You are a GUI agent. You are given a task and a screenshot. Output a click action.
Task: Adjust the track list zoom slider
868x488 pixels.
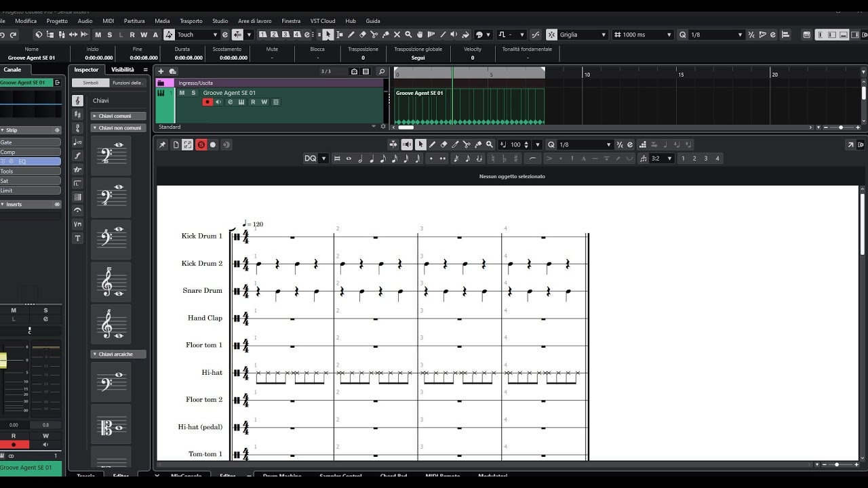(x=841, y=127)
